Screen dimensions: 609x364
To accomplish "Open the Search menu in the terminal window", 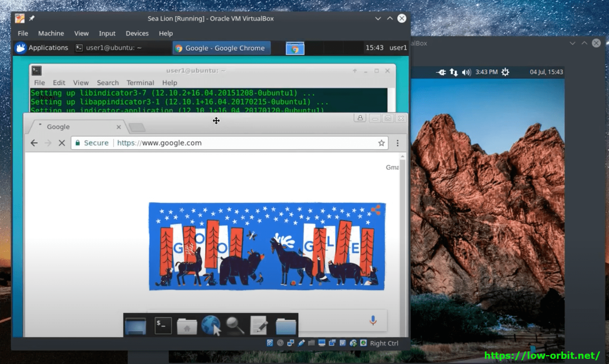I will pos(108,83).
